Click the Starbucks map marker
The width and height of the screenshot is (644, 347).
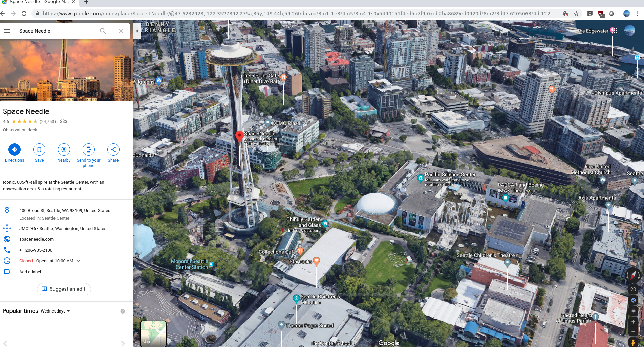tap(316, 261)
